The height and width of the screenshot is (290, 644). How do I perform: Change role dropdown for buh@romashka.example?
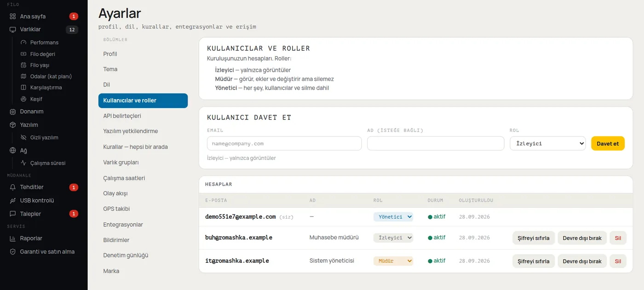click(x=393, y=238)
